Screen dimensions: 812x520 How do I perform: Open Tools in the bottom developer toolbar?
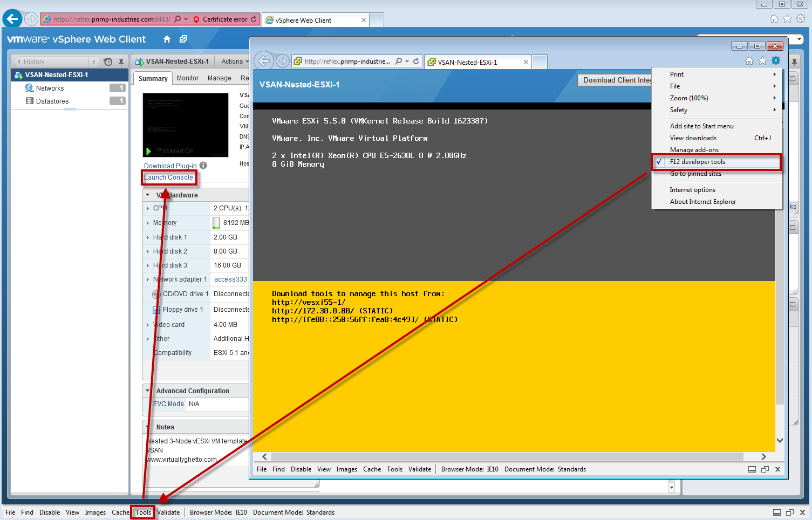(x=143, y=512)
